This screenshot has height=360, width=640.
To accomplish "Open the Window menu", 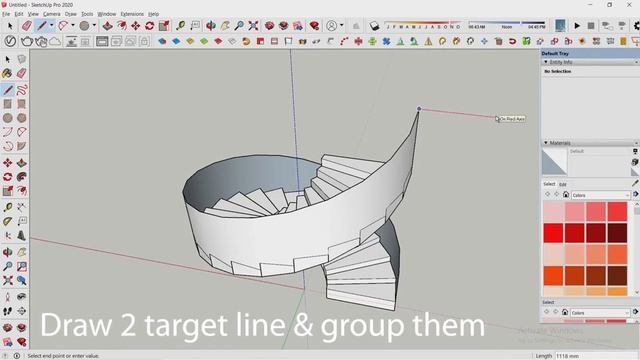I will pos(107,14).
